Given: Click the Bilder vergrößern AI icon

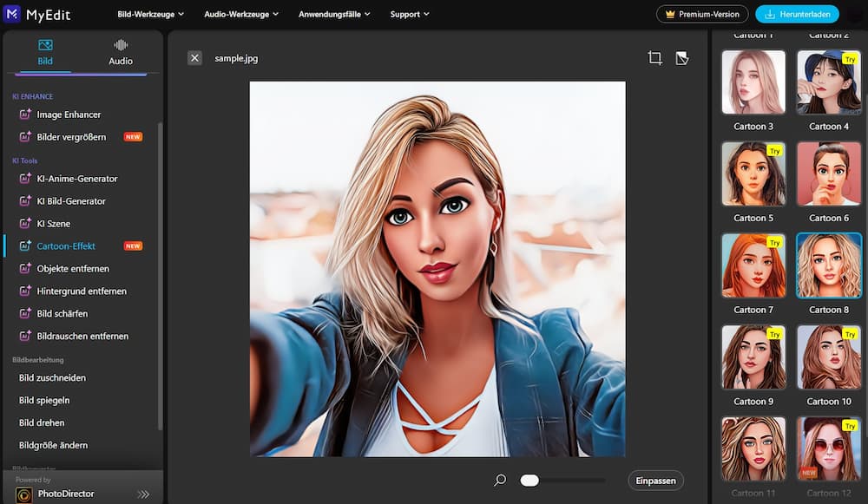Looking at the screenshot, I should [x=25, y=136].
